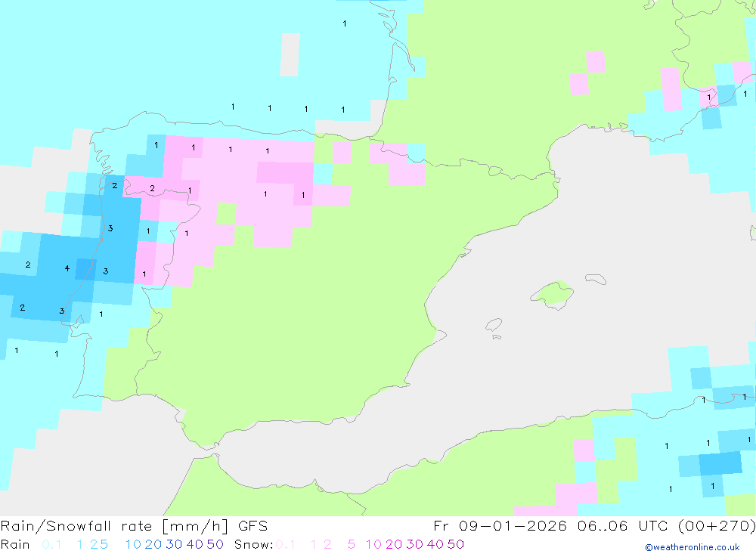Select the 5 value in the Snow legend
756x554 pixels.
(x=352, y=544)
